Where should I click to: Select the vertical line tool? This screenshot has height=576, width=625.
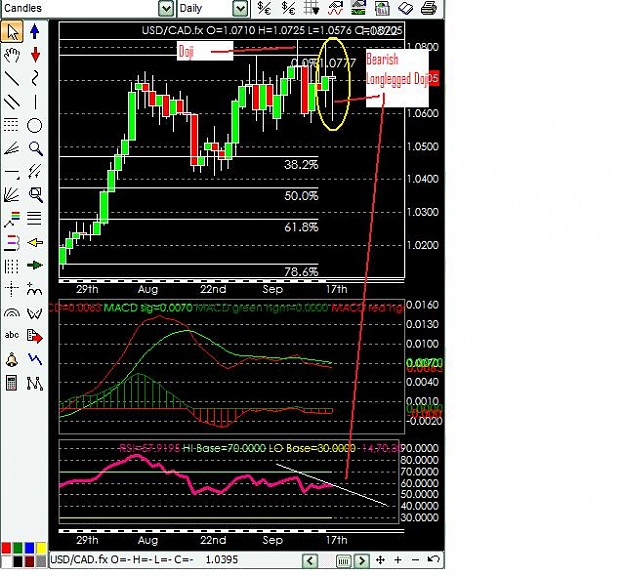coord(35,102)
